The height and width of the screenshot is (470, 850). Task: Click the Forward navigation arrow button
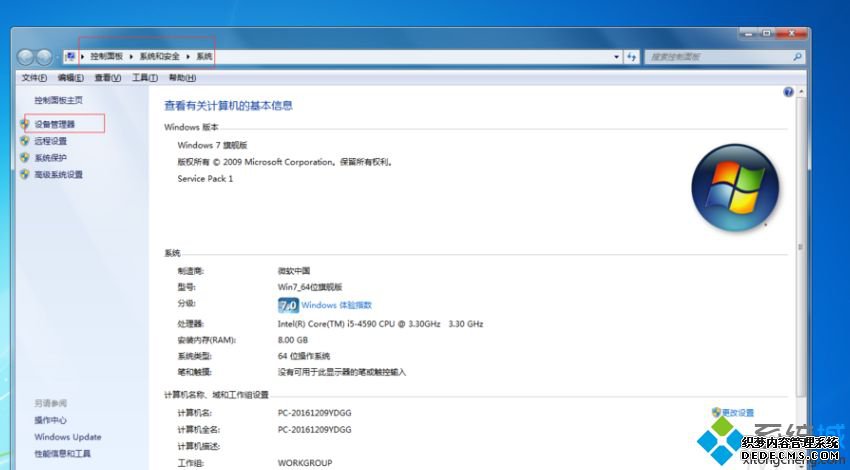tap(44, 57)
